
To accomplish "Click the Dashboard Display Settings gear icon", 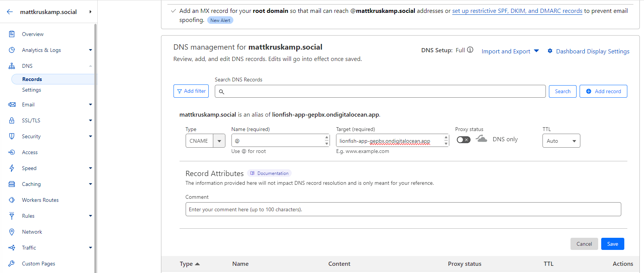I will click(550, 51).
